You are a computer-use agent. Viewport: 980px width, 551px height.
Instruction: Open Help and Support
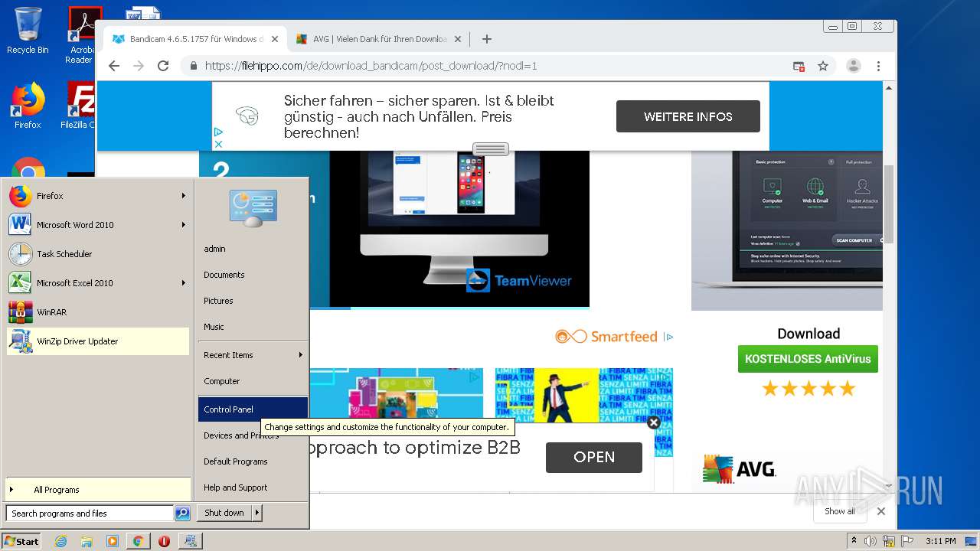(x=253, y=487)
